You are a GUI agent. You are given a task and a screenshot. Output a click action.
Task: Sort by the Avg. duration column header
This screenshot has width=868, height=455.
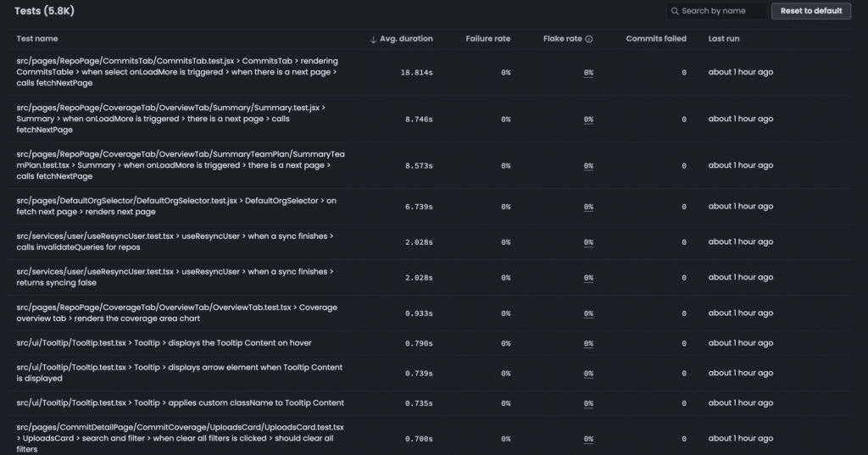406,39
